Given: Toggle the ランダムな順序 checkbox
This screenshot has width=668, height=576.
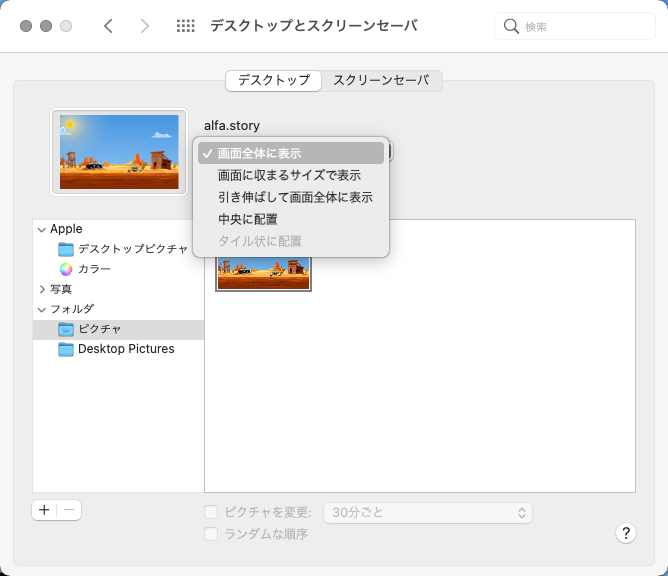Looking at the screenshot, I should tap(211, 534).
